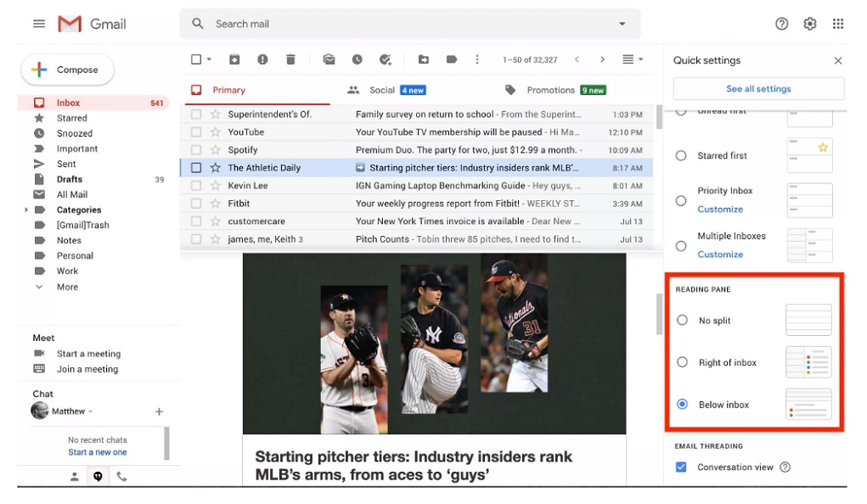Click the reading pane scrollbar
The width and height of the screenshot is (867, 504).
(659, 313)
